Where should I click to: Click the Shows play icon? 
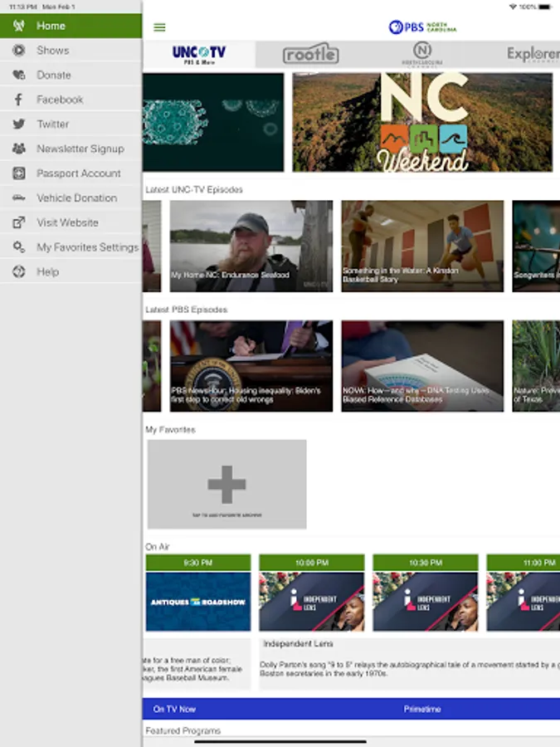(18, 50)
